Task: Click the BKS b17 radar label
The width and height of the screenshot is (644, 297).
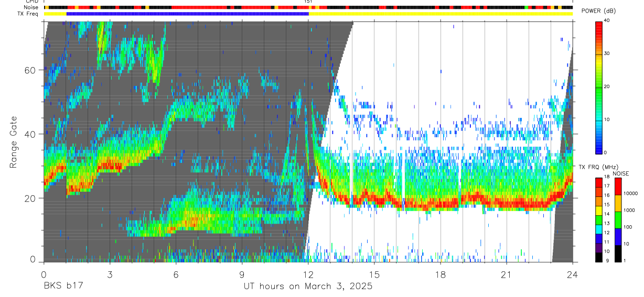Action: point(63,287)
